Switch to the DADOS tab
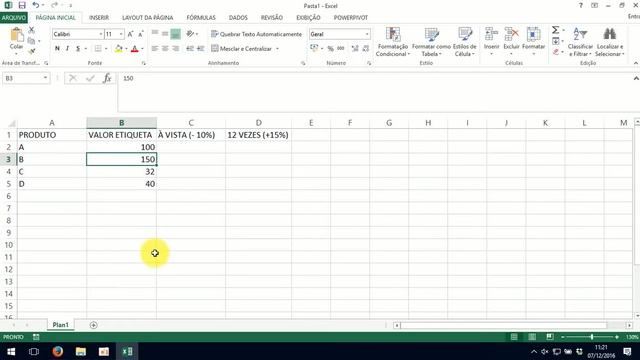 pyautogui.click(x=238, y=18)
